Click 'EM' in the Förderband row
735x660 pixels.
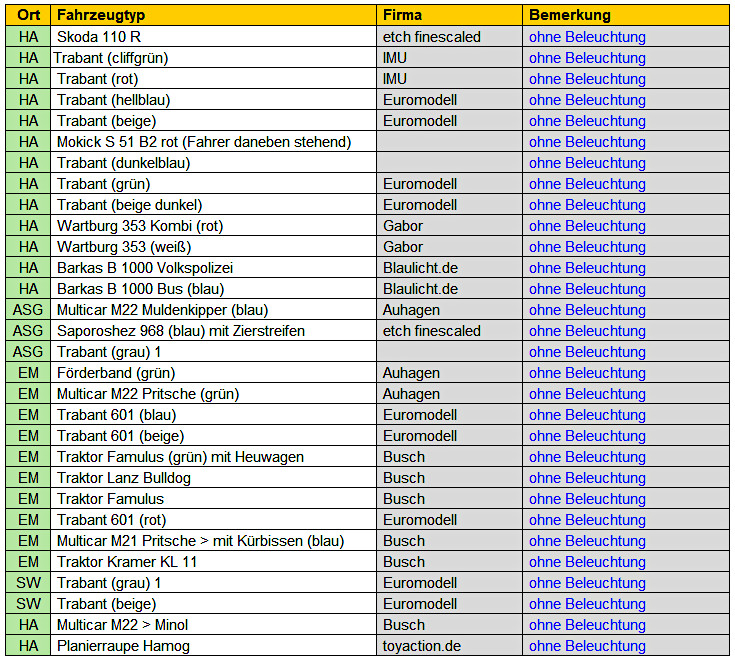[x=28, y=373]
